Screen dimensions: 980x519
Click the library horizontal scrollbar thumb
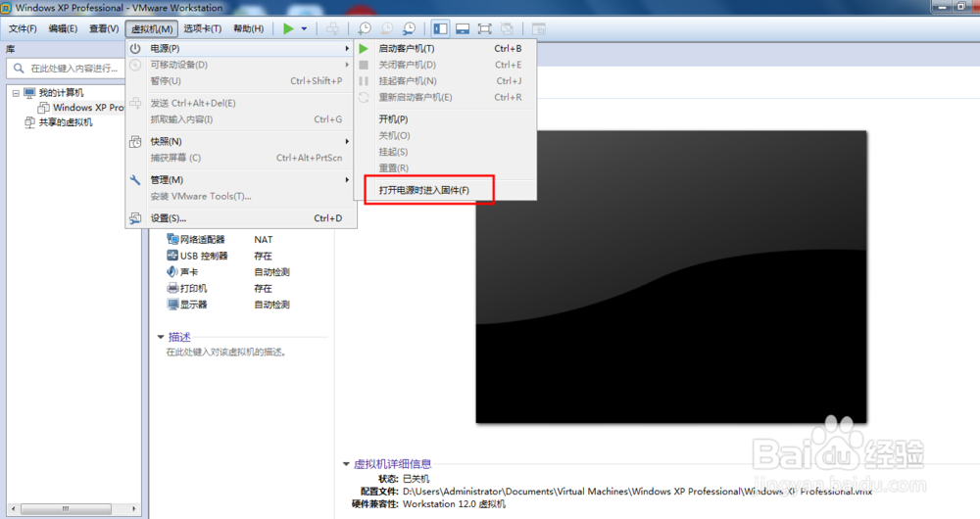(x=67, y=509)
